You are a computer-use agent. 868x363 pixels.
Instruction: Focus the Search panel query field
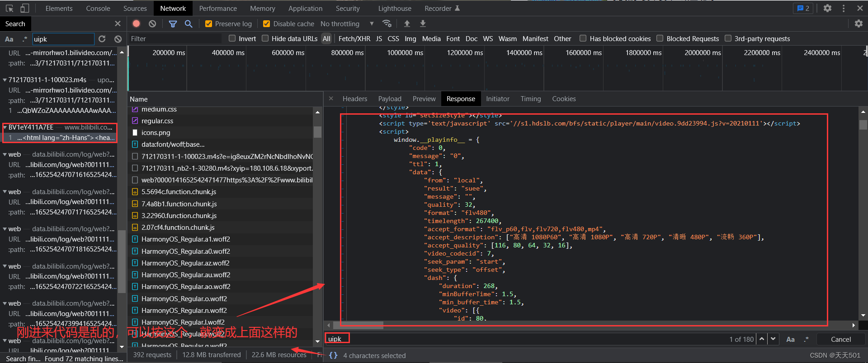point(63,39)
